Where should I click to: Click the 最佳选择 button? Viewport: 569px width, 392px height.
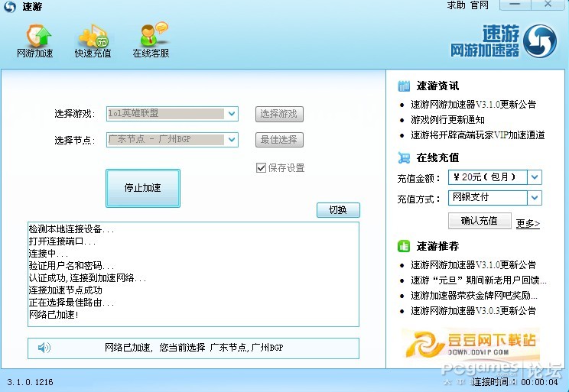click(279, 140)
